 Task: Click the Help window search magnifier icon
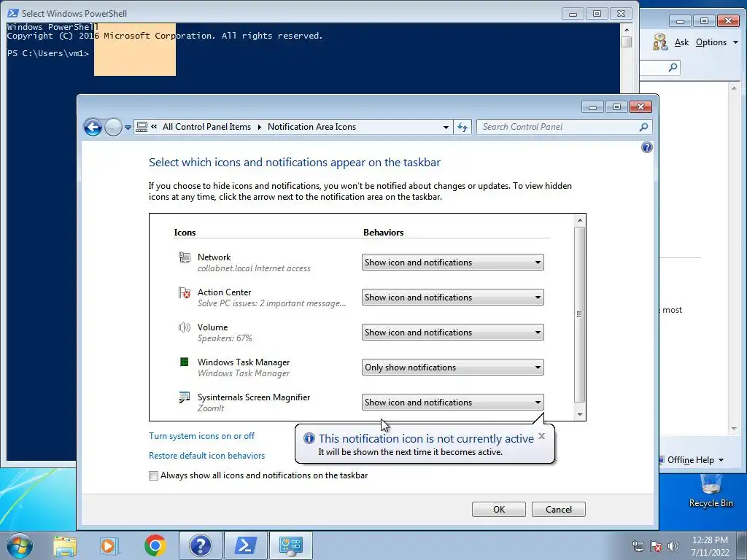pyautogui.click(x=673, y=67)
